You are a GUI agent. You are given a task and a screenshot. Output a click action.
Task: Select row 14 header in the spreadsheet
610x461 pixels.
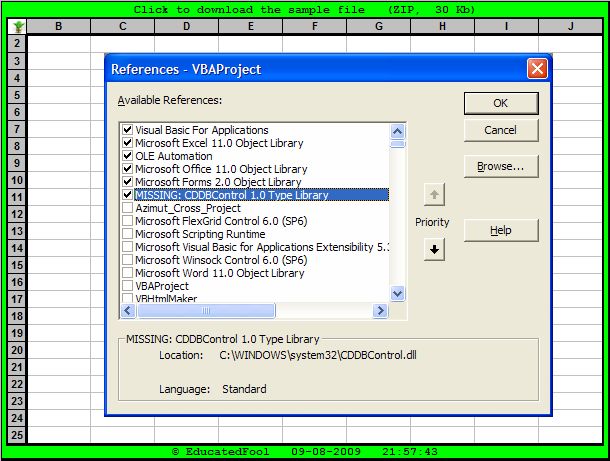click(17, 248)
